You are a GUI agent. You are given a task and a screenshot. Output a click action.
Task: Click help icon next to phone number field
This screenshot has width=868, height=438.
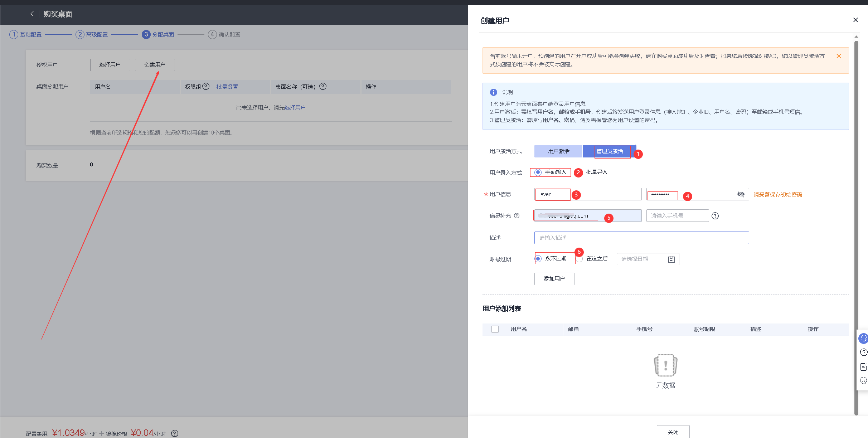point(715,216)
